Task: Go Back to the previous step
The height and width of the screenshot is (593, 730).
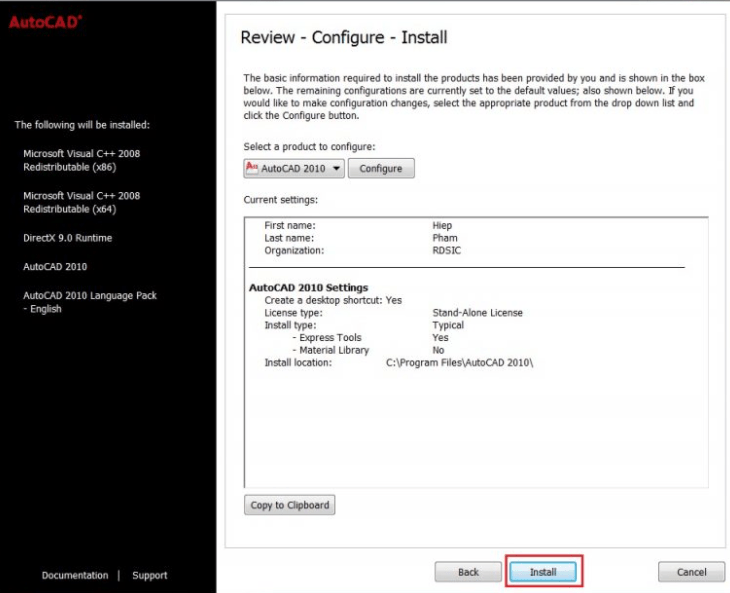Action: click(468, 572)
